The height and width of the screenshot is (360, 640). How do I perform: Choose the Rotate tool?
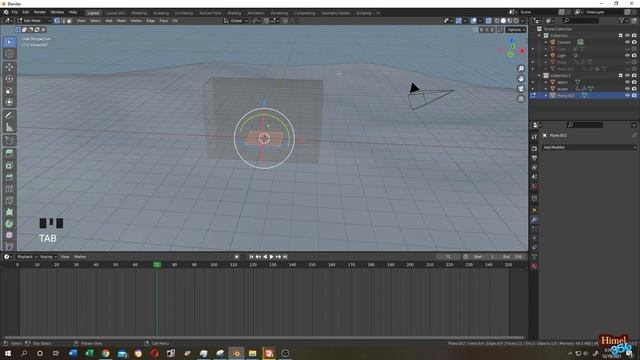pos(9,79)
